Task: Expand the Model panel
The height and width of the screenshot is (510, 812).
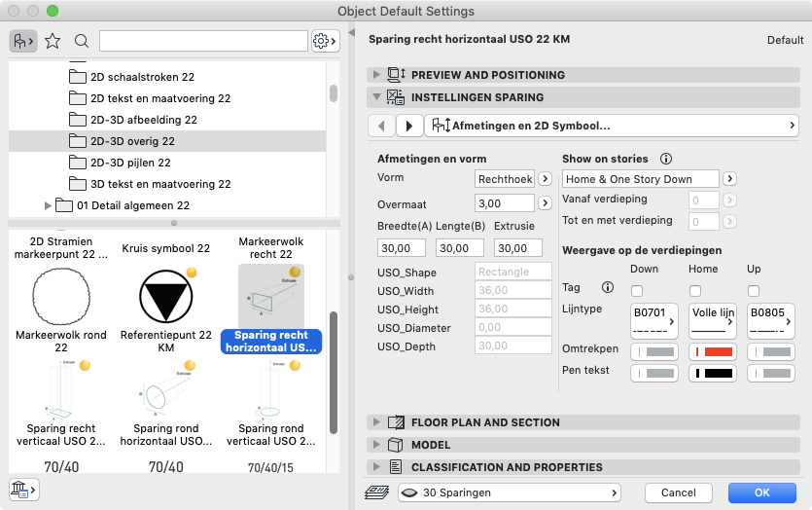Action: pos(376,445)
